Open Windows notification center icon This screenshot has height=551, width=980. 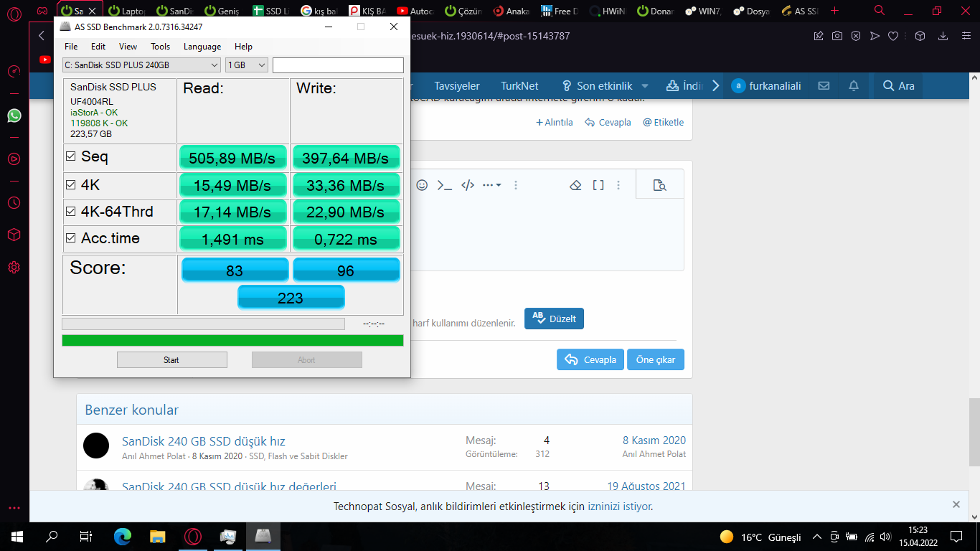pyautogui.click(x=956, y=537)
